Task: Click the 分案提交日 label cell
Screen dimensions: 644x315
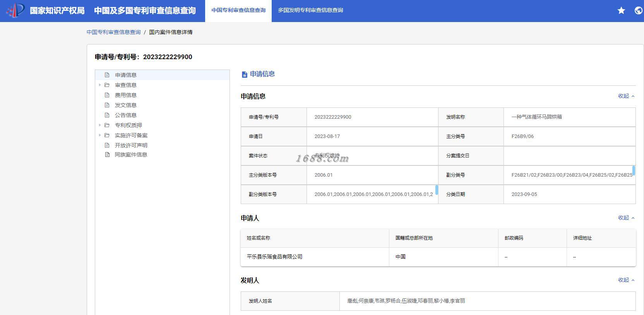Action: click(471, 156)
